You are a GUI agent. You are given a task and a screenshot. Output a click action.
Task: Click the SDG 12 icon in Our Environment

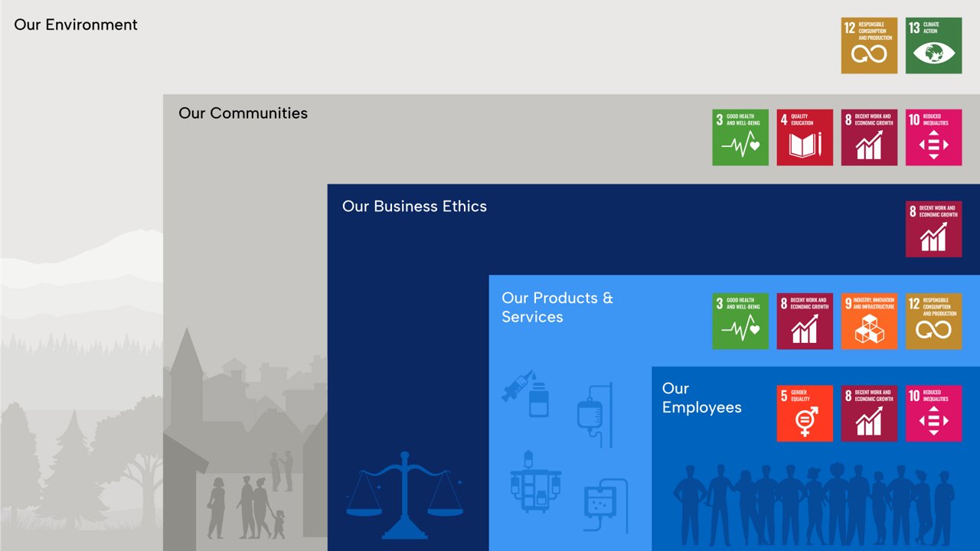[869, 46]
